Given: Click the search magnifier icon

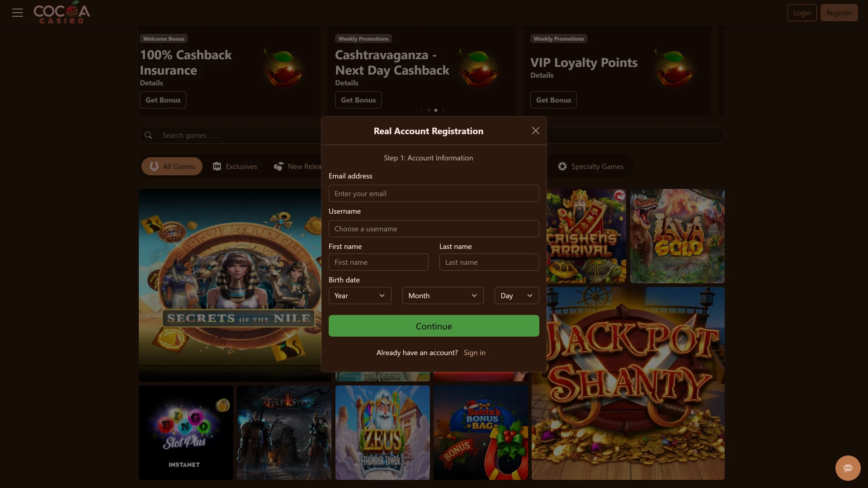Looking at the screenshot, I should [148, 135].
